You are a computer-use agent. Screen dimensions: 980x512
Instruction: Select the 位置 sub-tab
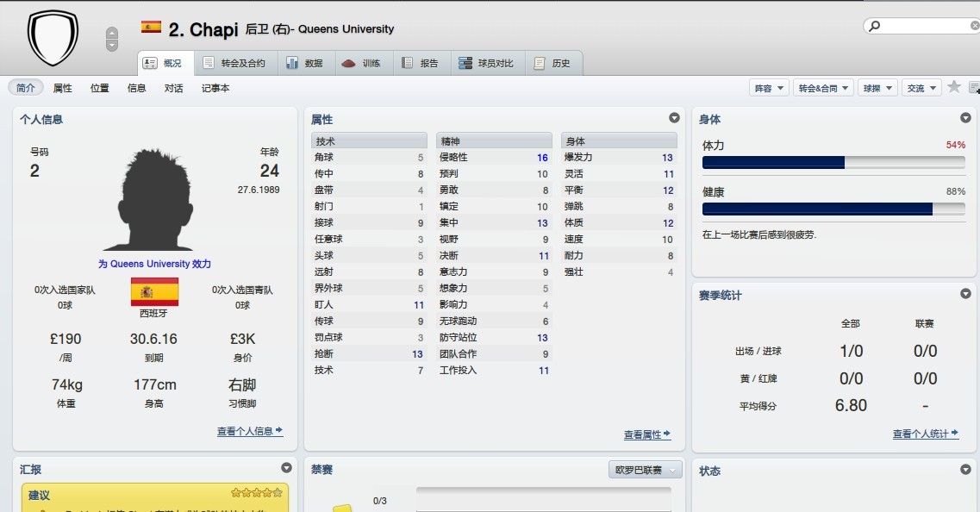[x=100, y=88]
